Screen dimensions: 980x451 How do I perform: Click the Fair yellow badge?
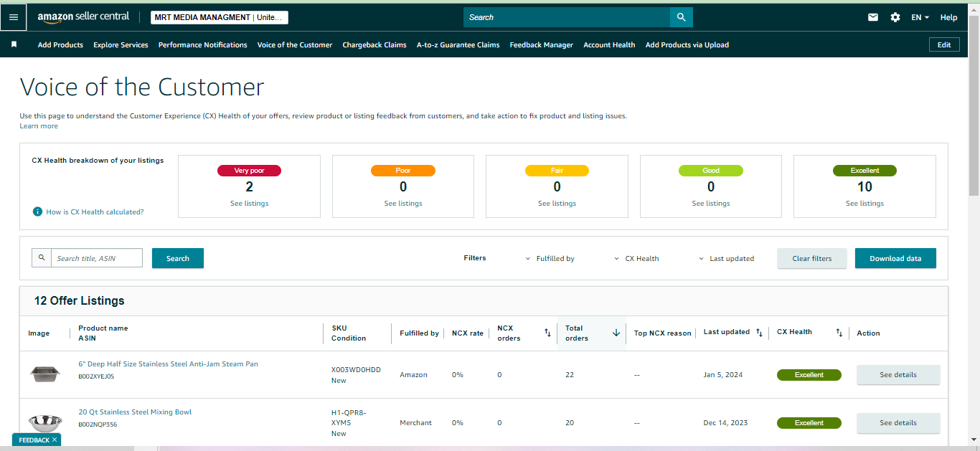pos(557,171)
